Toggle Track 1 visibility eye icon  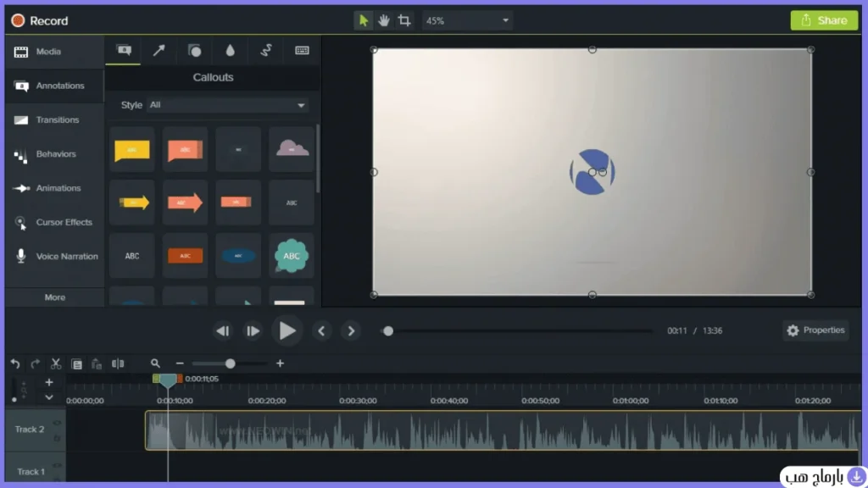[57, 465]
